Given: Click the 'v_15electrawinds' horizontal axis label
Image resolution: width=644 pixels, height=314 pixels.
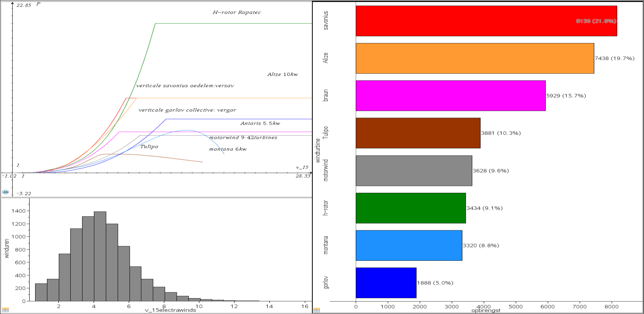Looking at the screenshot, I should tap(170, 310).
